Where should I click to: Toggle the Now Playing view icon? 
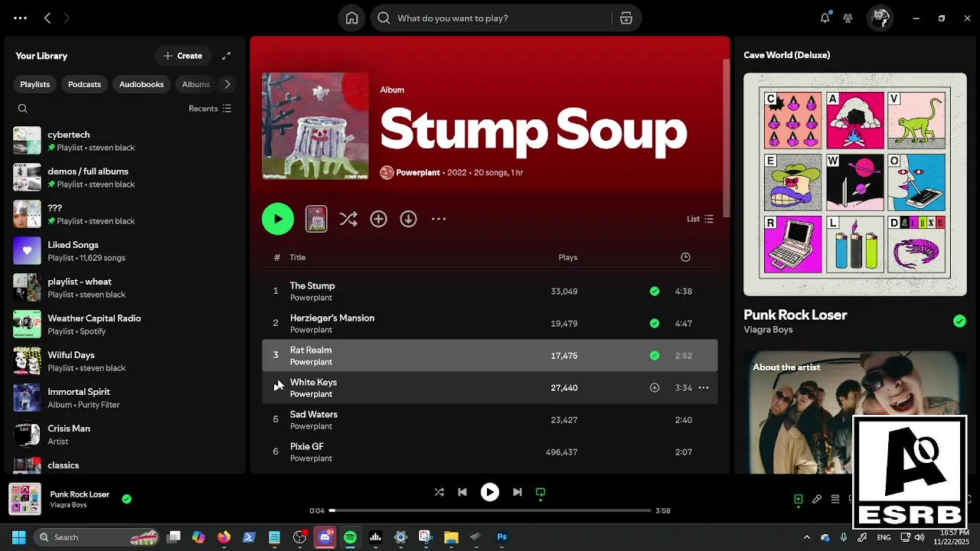tap(799, 499)
